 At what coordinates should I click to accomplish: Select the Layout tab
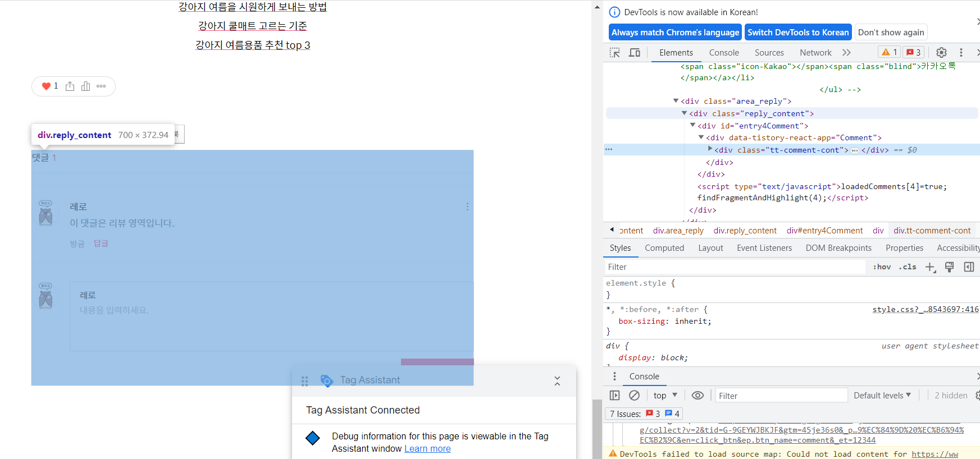point(710,248)
